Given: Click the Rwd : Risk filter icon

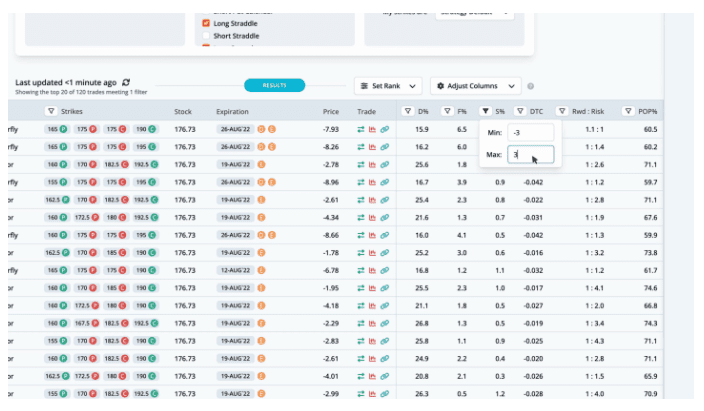Looking at the screenshot, I should 563,111.
